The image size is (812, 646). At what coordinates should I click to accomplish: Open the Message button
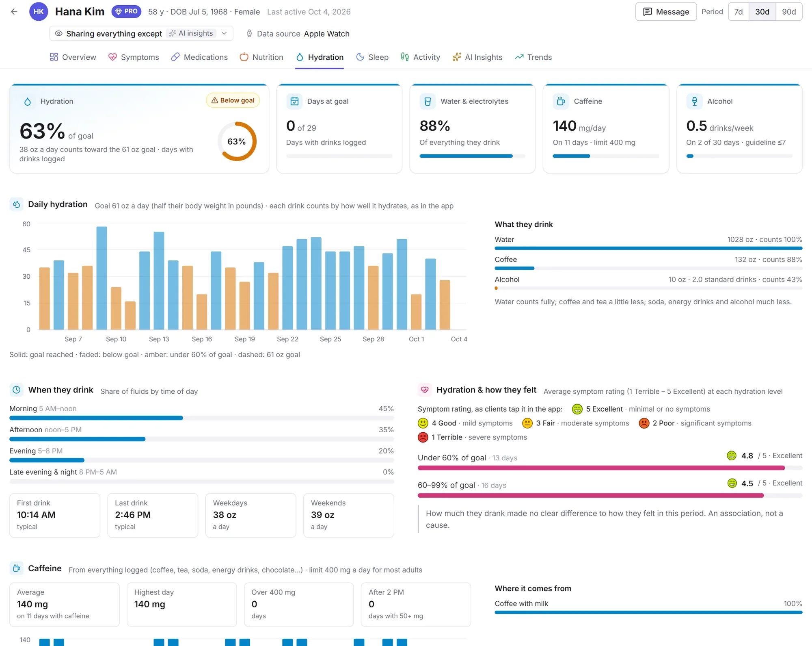[x=666, y=12]
